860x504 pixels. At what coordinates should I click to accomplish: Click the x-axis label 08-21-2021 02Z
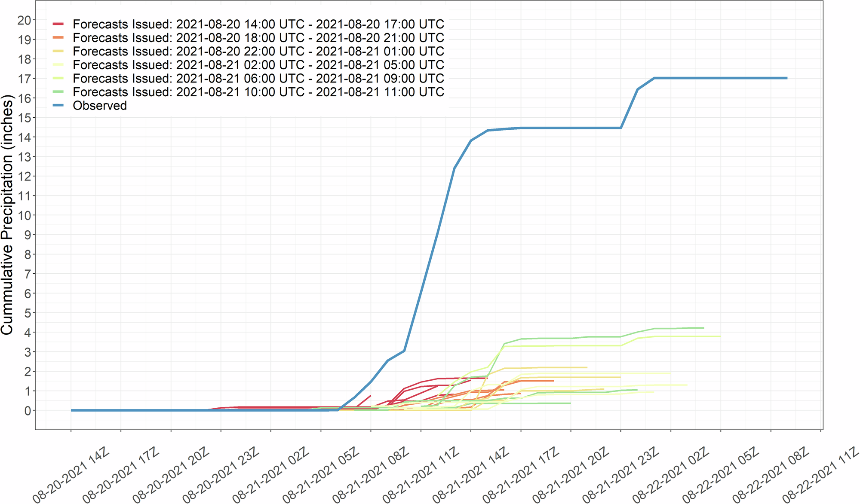(272, 475)
